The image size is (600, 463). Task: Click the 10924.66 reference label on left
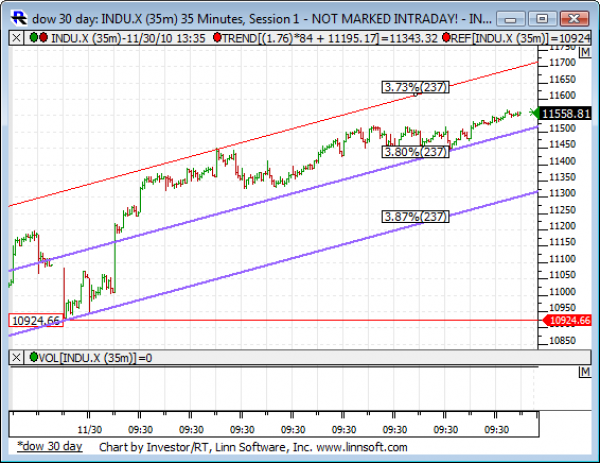point(36,320)
